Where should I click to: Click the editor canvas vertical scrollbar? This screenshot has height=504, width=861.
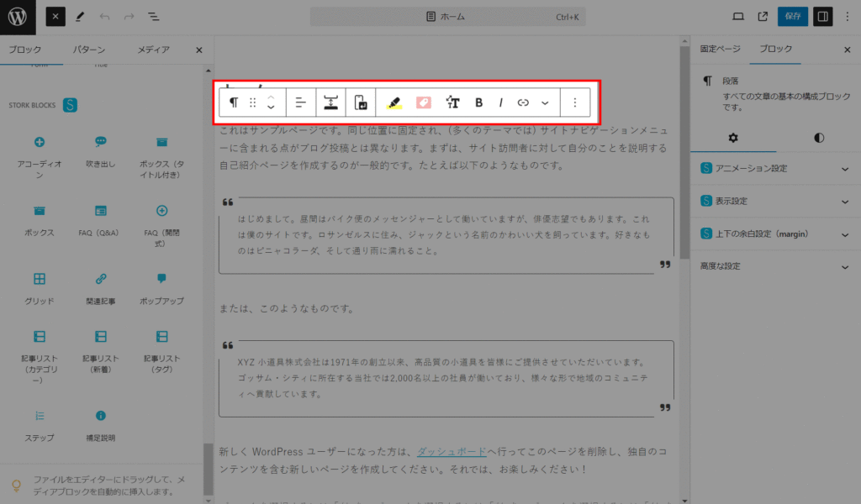(684, 152)
